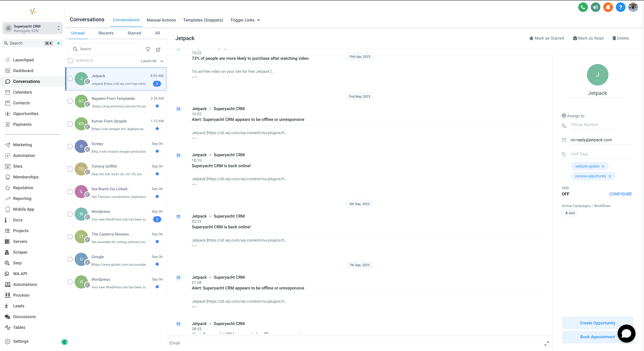The image size is (644, 351).
Task: Switch to Unread tab
Action: click(x=78, y=33)
